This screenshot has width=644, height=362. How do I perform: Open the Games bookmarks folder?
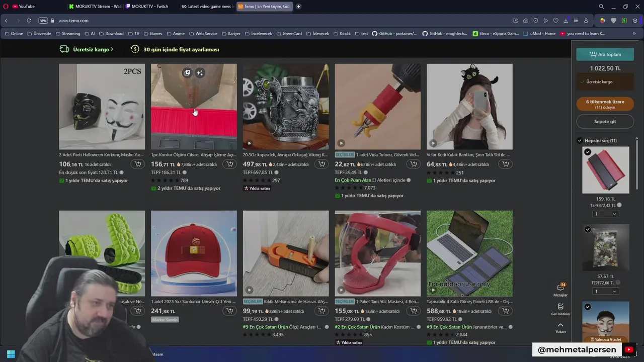point(153,34)
